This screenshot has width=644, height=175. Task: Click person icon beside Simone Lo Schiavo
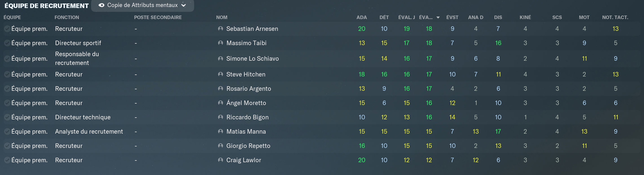point(220,58)
